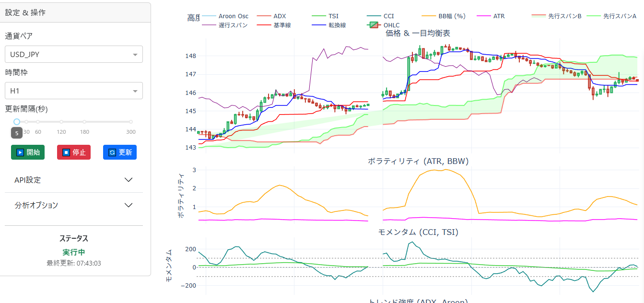
Task: Set update interval slider to 60 seconds
Action: click(38, 122)
